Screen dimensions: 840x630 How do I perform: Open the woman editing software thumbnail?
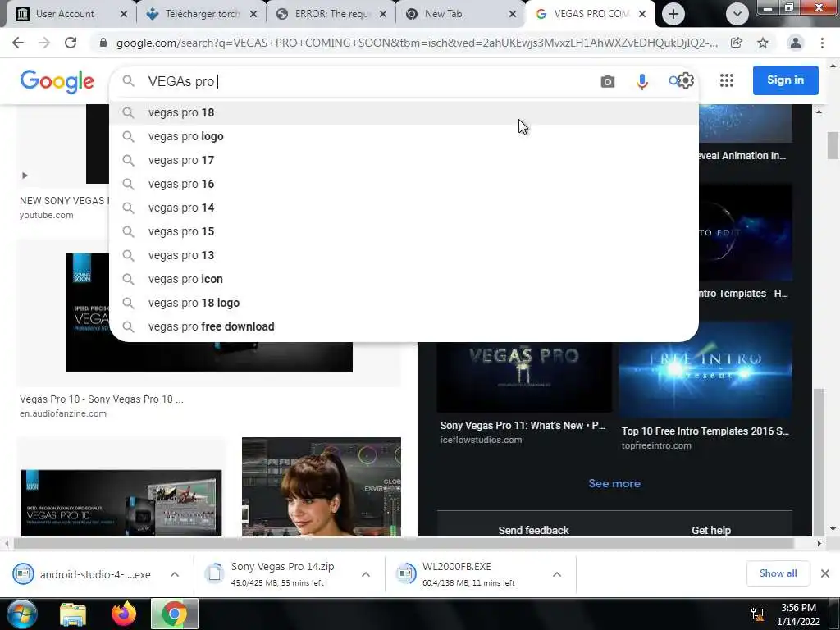click(322, 486)
